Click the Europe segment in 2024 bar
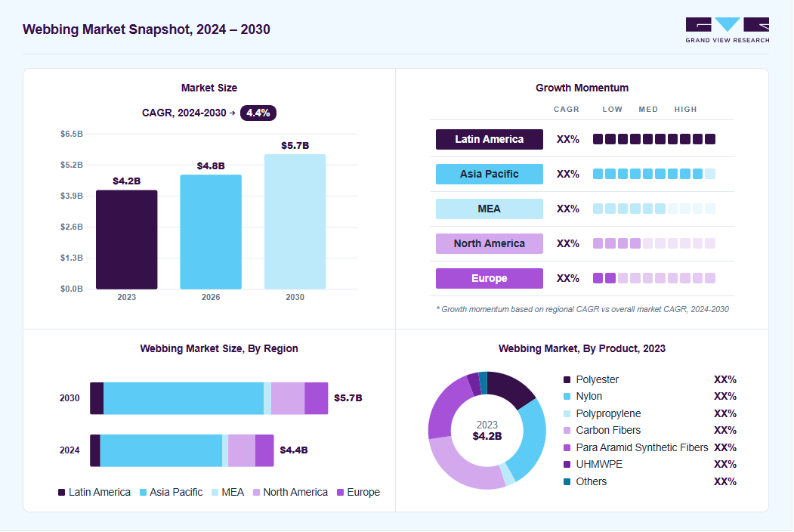Screen dimensions: 794x532 [x=264, y=450]
